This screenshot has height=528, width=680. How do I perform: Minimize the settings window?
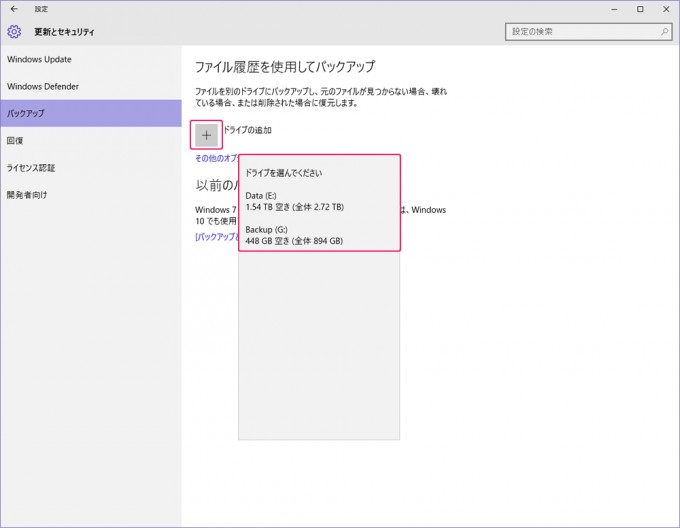point(614,9)
